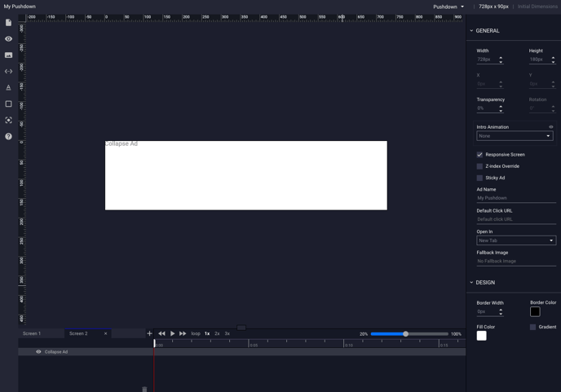This screenshot has width=561, height=392.
Task: Select the image tool in sidebar
Action: [9, 55]
